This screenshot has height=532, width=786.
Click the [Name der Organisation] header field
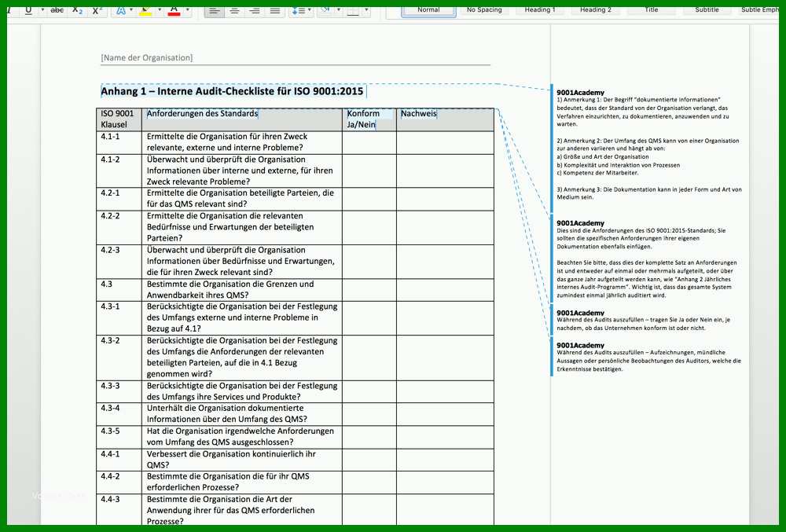[146, 57]
